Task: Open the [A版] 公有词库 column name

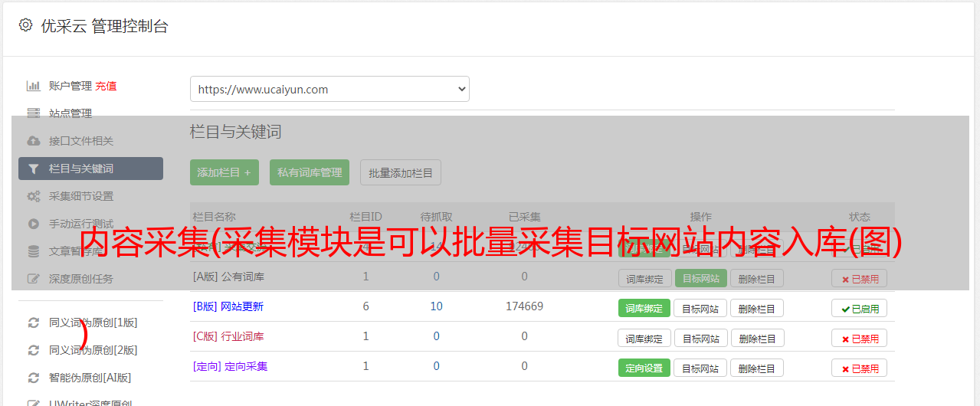Action: pos(228,277)
